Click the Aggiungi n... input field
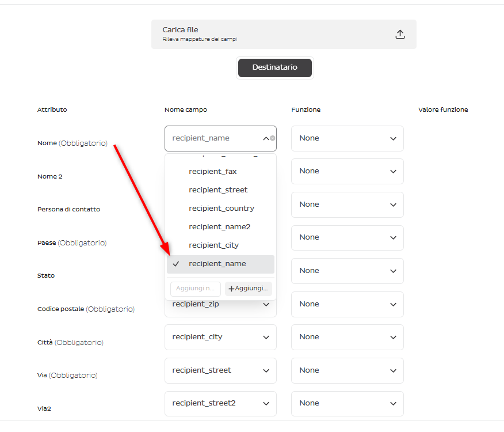Screen dimensions: 504x432 [196, 289]
